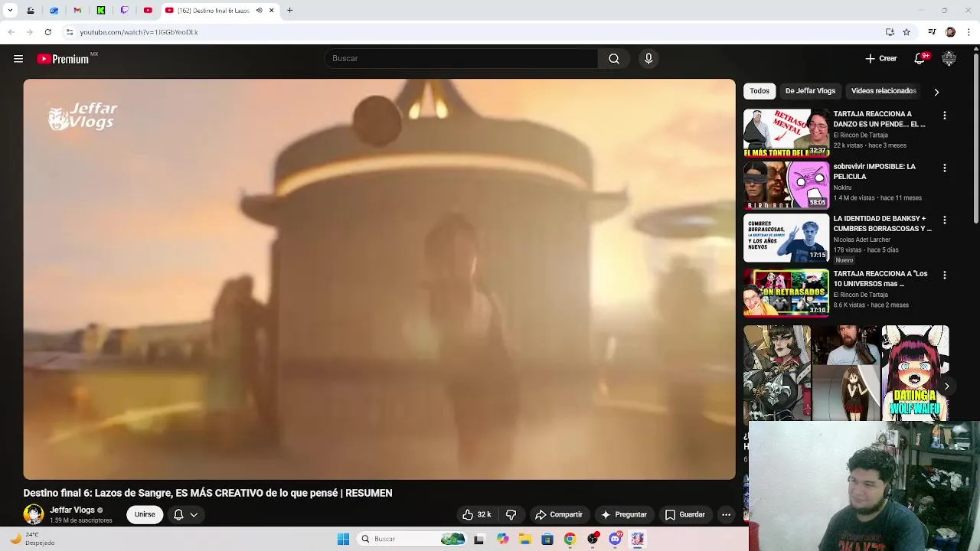Open options for Tartaja reacciona a Danzo video
This screenshot has width=980, height=551.
click(x=945, y=116)
